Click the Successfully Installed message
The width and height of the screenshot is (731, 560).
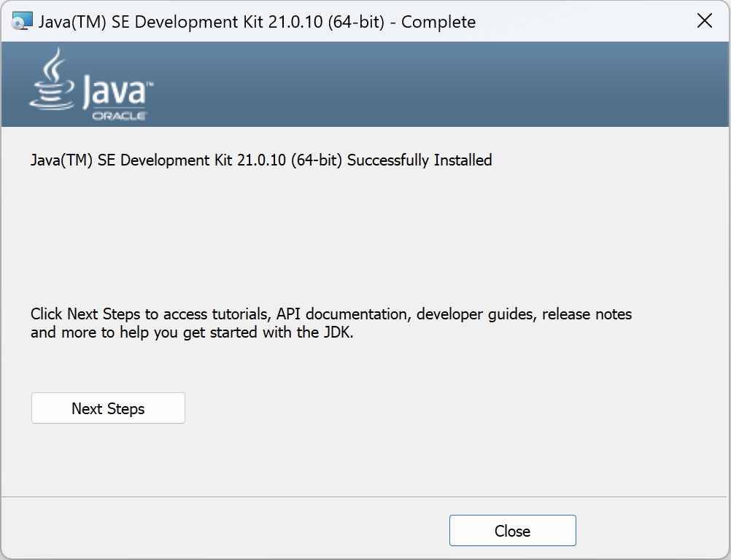point(419,160)
